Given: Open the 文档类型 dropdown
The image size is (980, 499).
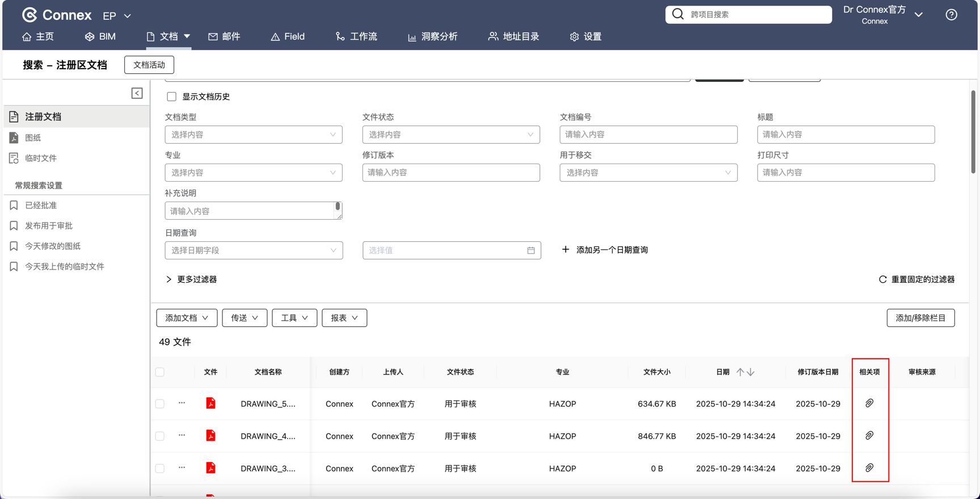Looking at the screenshot, I should 254,135.
